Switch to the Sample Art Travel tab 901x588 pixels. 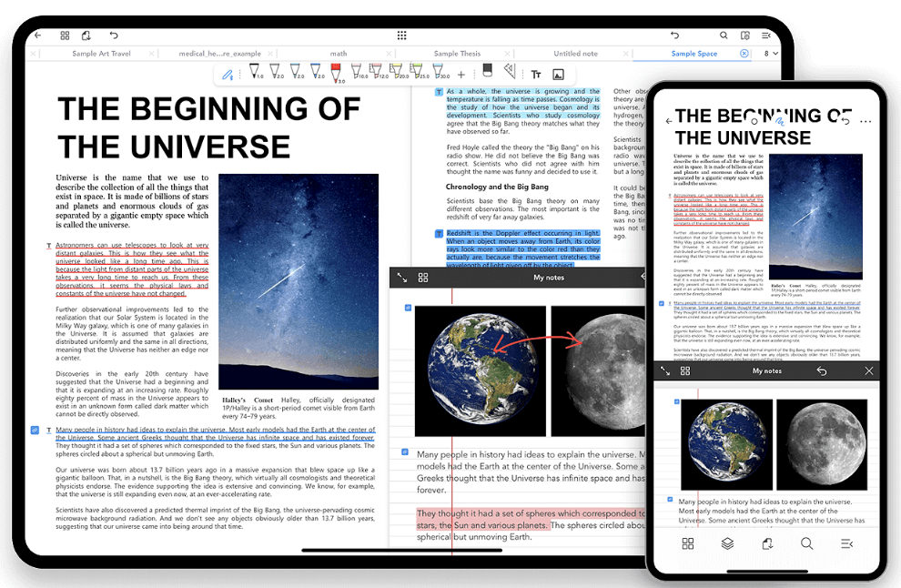(x=101, y=54)
